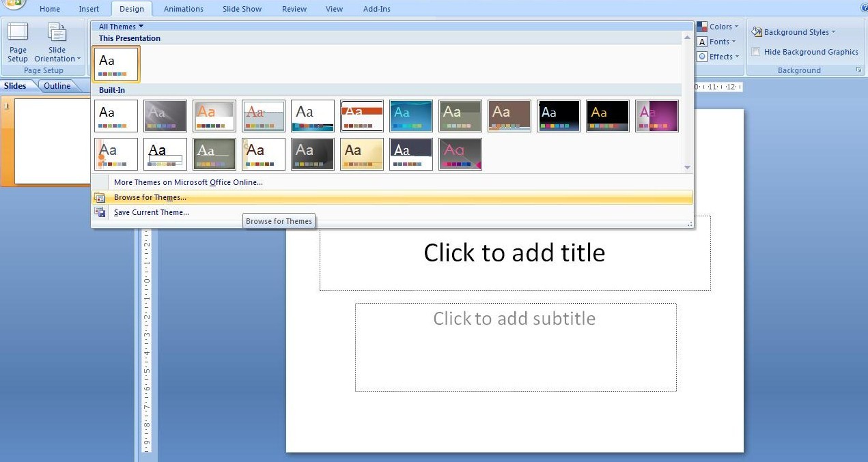Screen dimensions: 868x462
Task: Select the olive-gray Foundry theme
Action: pyautogui.click(x=460, y=116)
